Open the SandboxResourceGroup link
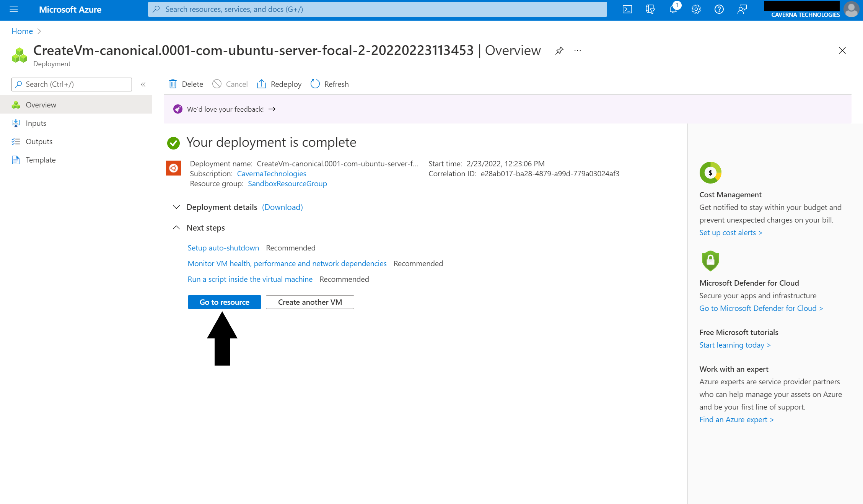Viewport: 863px width, 504px height. click(x=287, y=184)
